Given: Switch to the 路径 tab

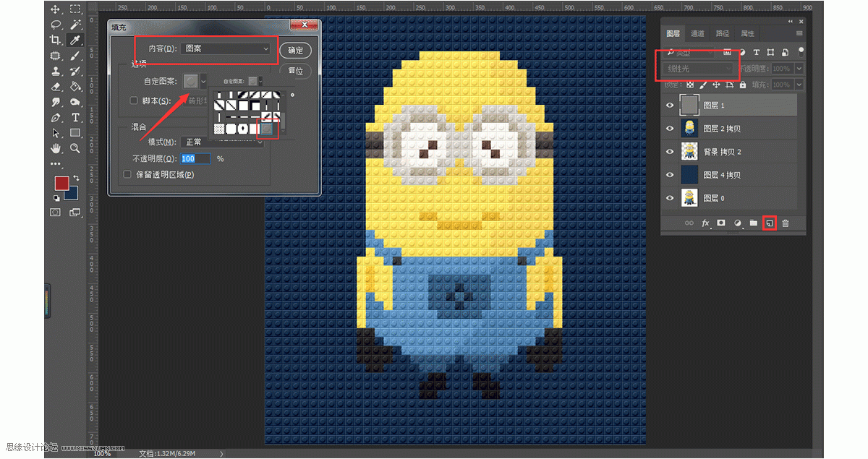Looking at the screenshot, I should (722, 34).
